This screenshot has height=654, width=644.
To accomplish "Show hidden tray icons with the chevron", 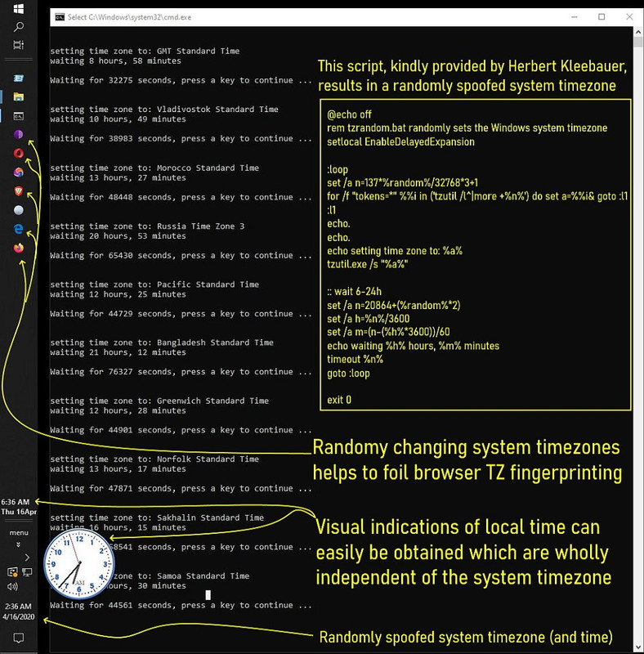I will 27,558.
